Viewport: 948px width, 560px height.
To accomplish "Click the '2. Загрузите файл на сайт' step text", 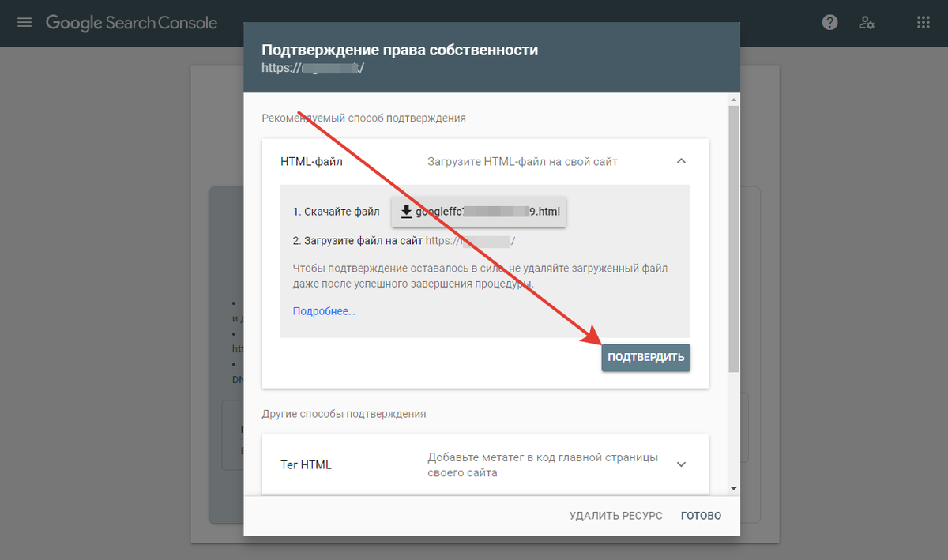I will tap(358, 242).
